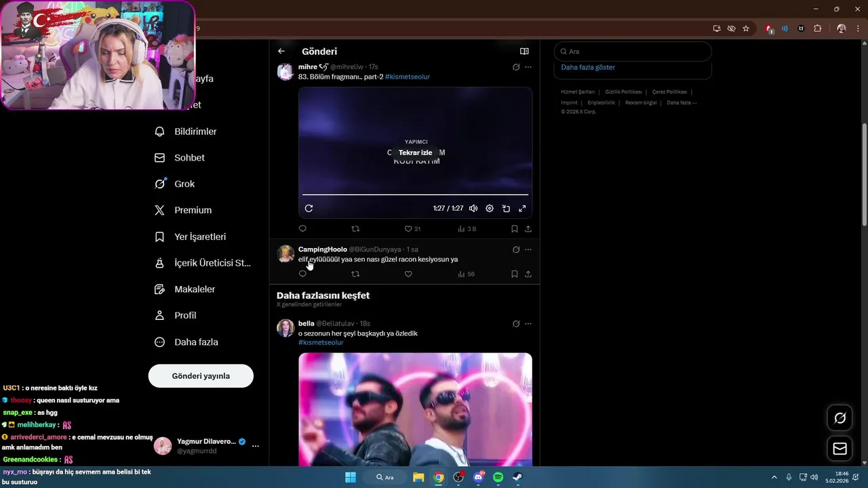Expand the footer Daha fazla ··· link
Image resolution: width=868 pixels, height=488 pixels.
(682, 102)
